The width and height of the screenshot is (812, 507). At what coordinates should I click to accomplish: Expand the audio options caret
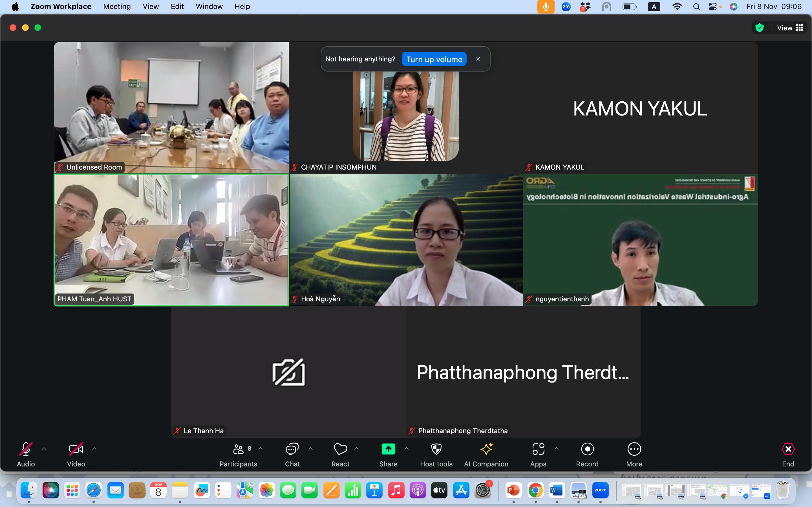click(x=44, y=448)
